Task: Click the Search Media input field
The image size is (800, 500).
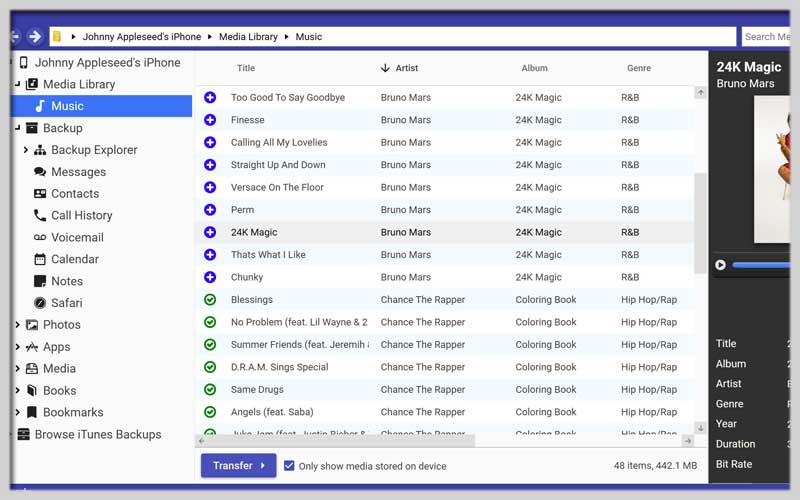Action: click(765, 37)
